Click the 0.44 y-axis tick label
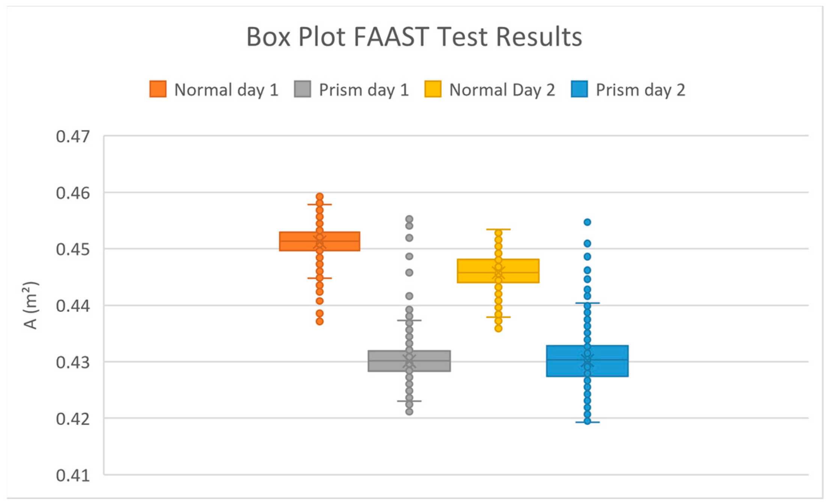 [x=73, y=306]
